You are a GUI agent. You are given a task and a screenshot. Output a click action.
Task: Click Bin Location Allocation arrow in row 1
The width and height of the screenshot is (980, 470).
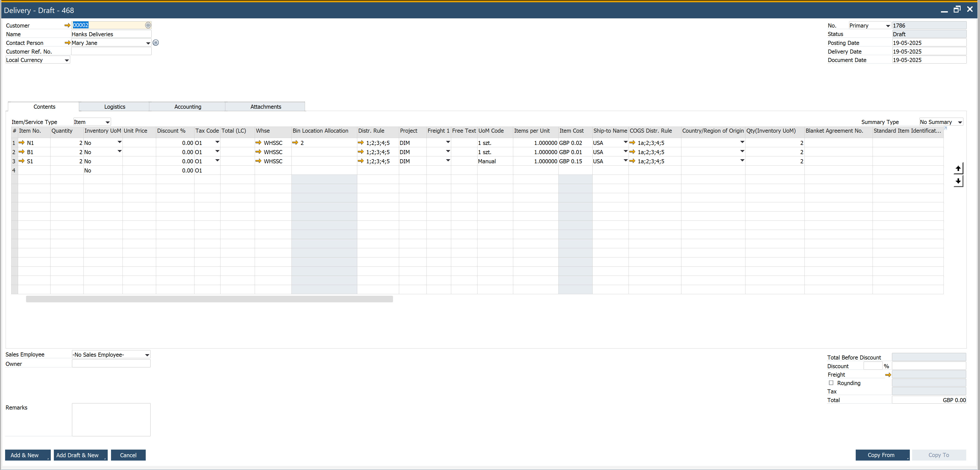[x=295, y=143]
